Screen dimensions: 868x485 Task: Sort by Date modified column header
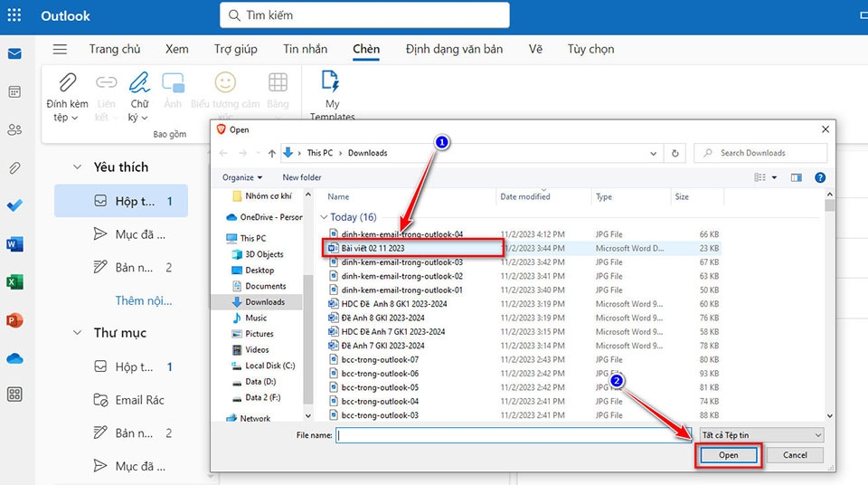coord(524,196)
